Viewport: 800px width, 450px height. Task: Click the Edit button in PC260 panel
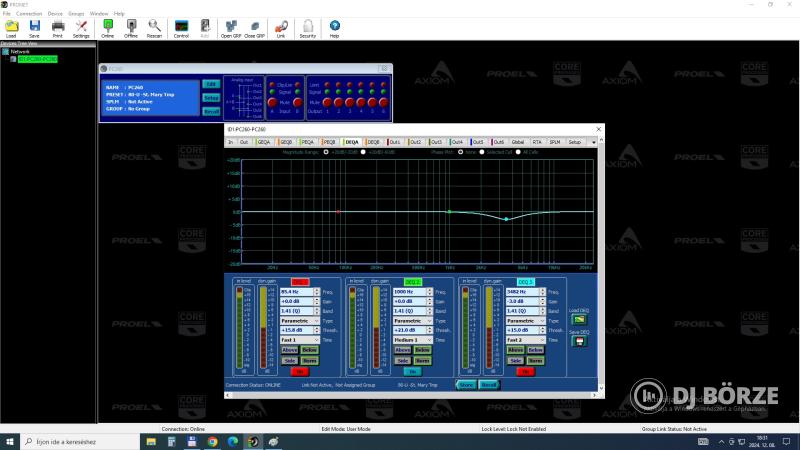[211, 84]
